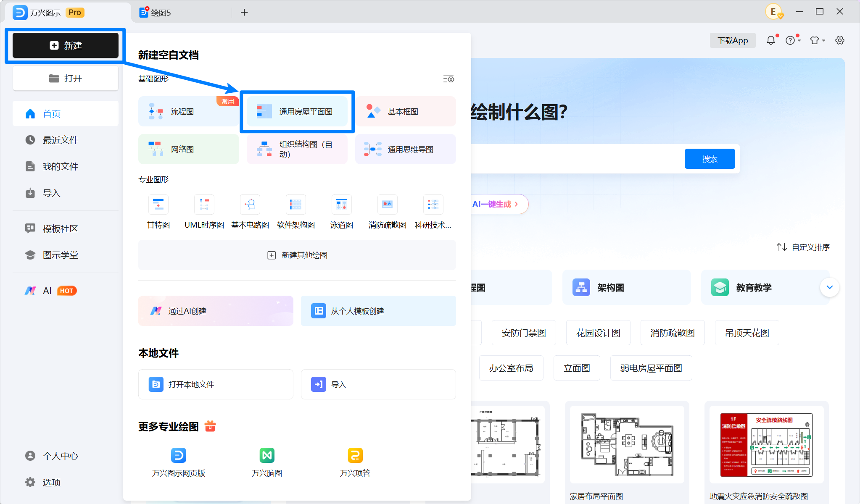The image size is (860, 504).
Task: Create an 组织结构图 (自动) chart
Action: [x=297, y=149]
